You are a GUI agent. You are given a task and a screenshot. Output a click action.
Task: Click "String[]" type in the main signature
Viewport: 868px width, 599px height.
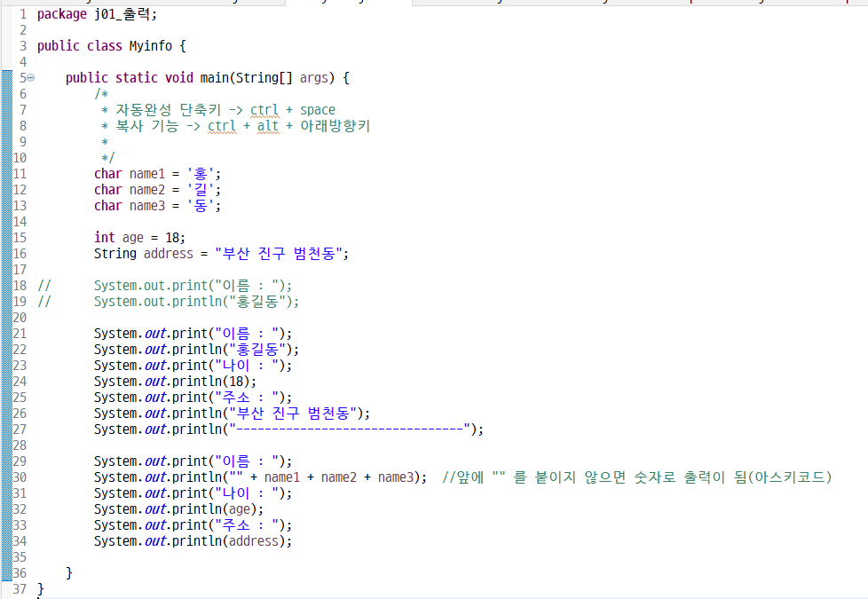(x=264, y=78)
